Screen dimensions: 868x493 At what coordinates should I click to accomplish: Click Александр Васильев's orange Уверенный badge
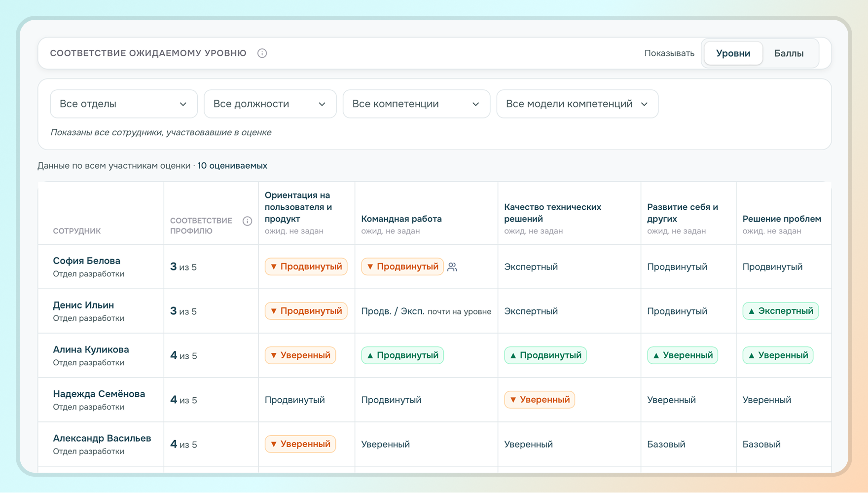click(x=300, y=444)
